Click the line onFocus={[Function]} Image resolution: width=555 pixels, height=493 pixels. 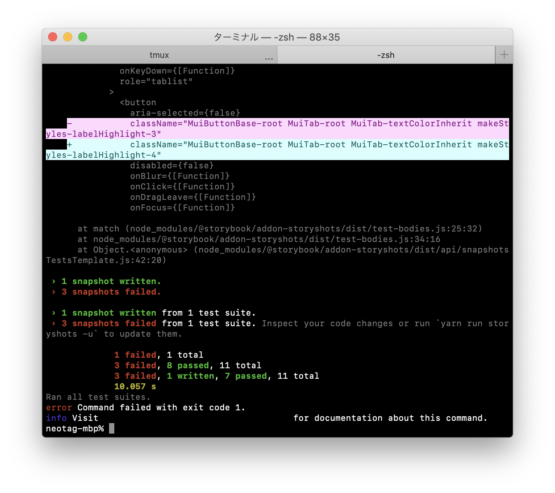182,208
